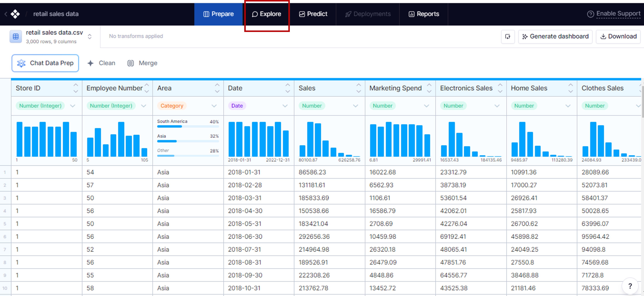Viewport: 644px width, 296px height.
Task: Click the Clean sparkle tool
Action: (101, 63)
